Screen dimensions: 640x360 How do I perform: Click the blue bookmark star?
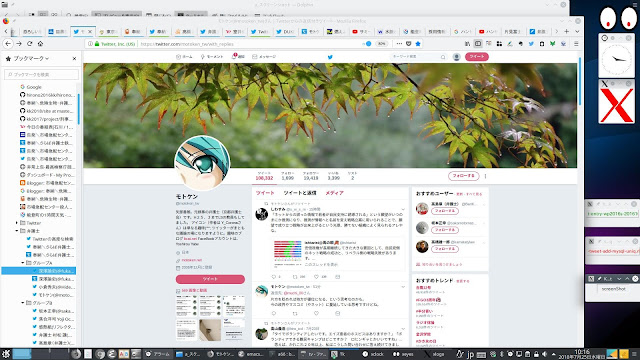(418, 44)
